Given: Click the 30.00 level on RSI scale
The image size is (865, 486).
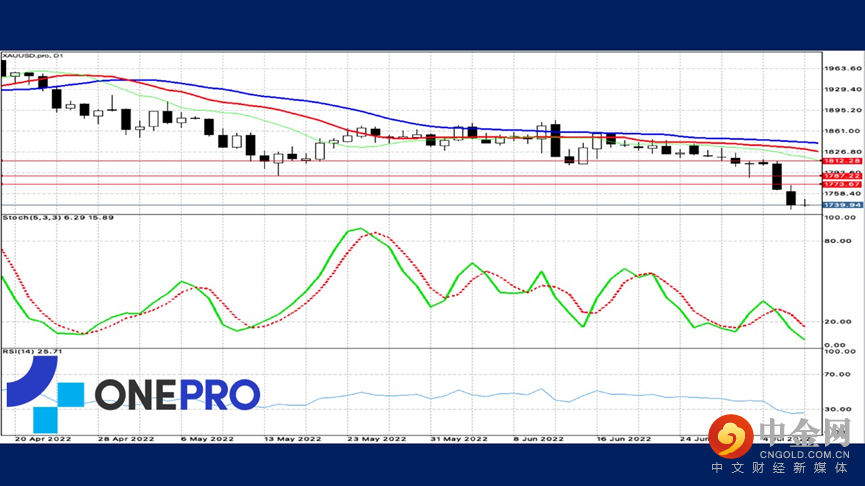Looking at the screenshot, I should click(838, 409).
